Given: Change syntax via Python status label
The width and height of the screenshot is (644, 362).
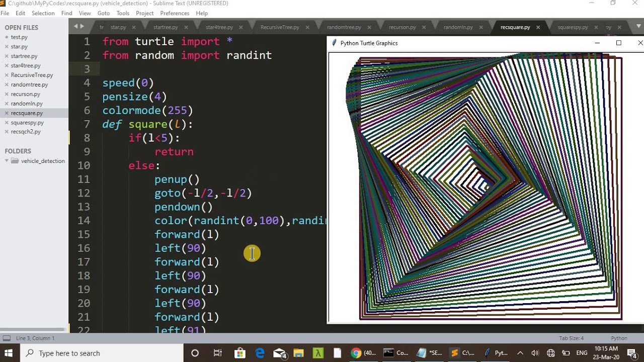Looking at the screenshot, I should [x=619, y=338].
